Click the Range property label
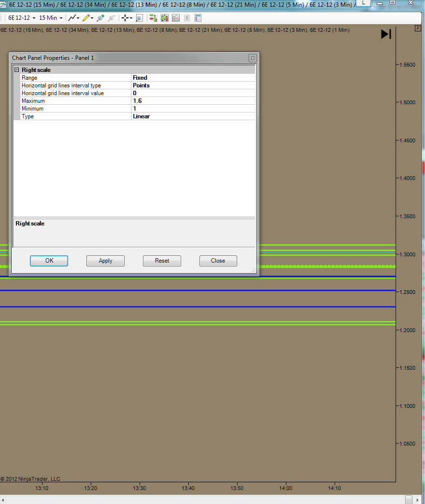The image size is (425, 504). pyautogui.click(x=29, y=78)
